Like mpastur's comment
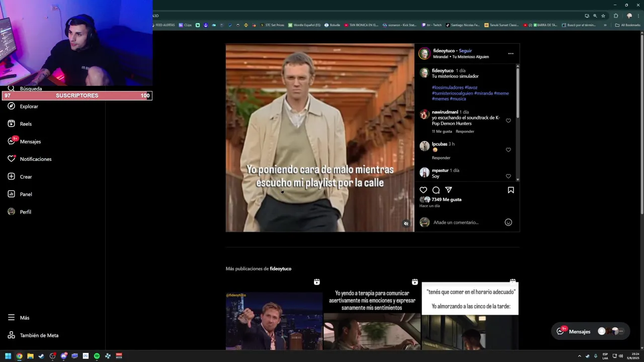 point(508,176)
